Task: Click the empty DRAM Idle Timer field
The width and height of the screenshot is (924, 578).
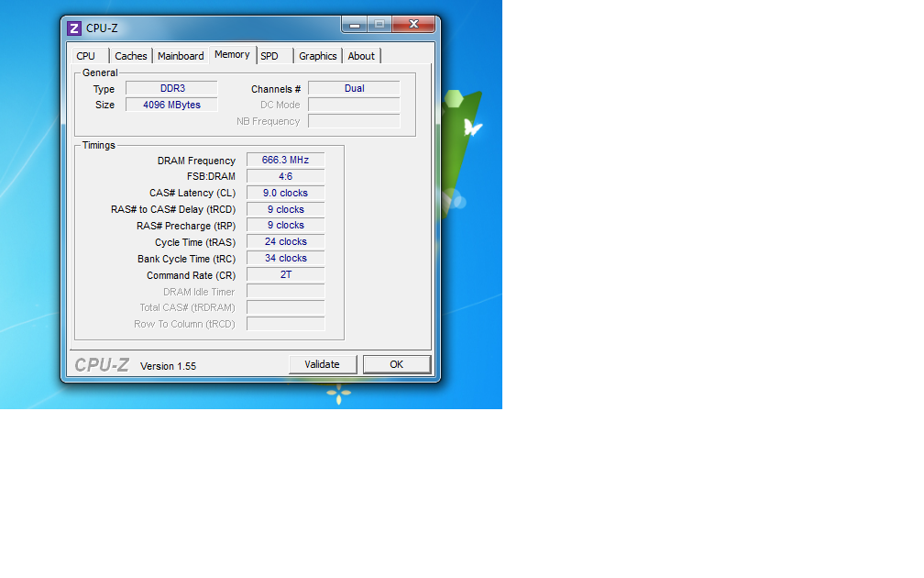Action: (x=286, y=292)
